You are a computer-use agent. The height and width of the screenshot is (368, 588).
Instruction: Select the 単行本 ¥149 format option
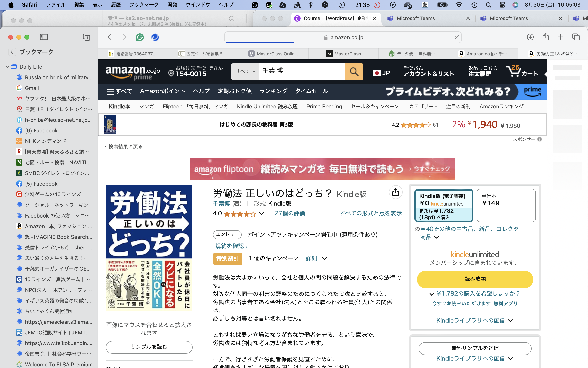[506, 205]
